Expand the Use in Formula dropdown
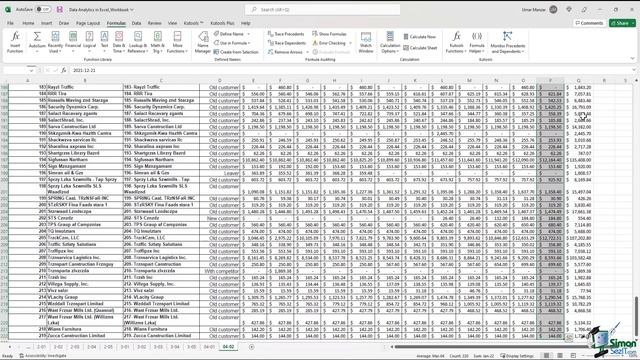 (249, 43)
